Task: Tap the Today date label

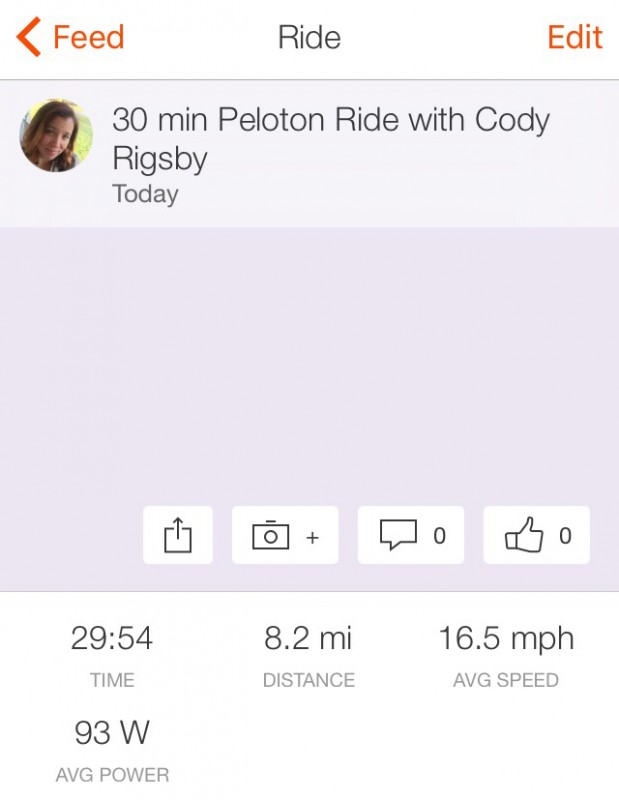Action: pyautogui.click(x=145, y=194)
